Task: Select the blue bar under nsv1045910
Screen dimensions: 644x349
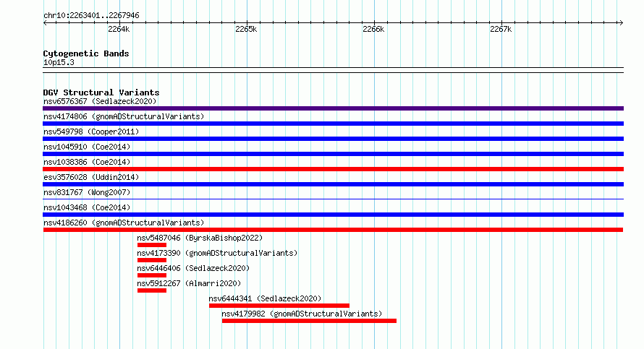Action: (333, 154)
